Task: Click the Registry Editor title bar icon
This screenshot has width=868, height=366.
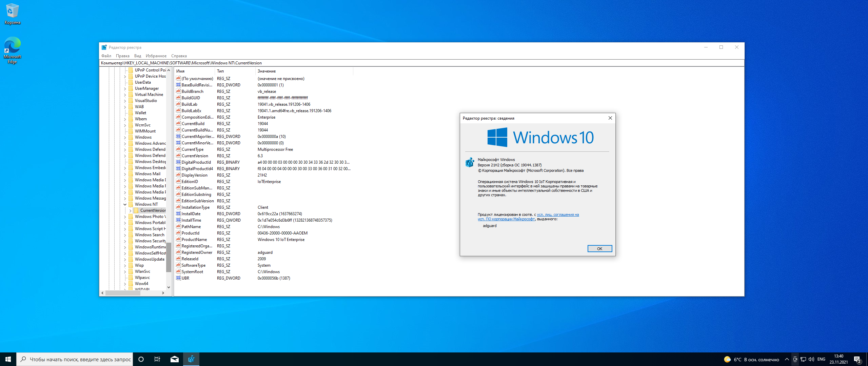Action: coord(104,47)
